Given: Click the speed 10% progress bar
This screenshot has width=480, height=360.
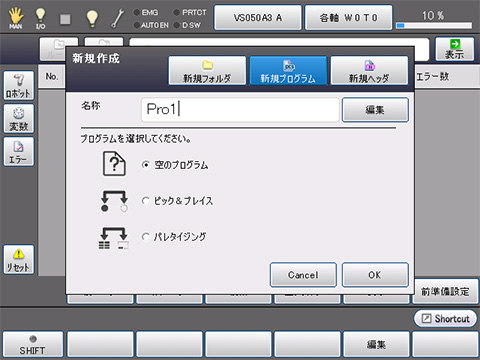Looking at the screenshot, I should pyautogui.click(x=434, y=25).
